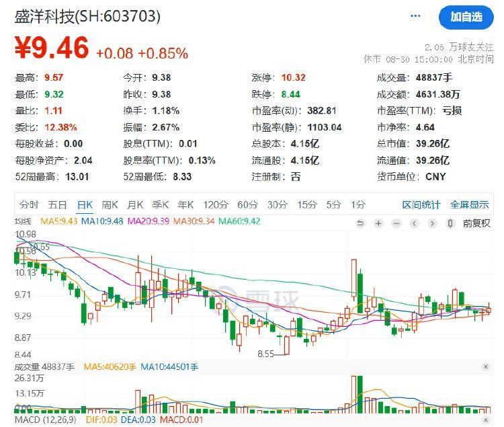Select the 月K tab
The width and height of the screenshot is (504, 427).
coord(135,204)
